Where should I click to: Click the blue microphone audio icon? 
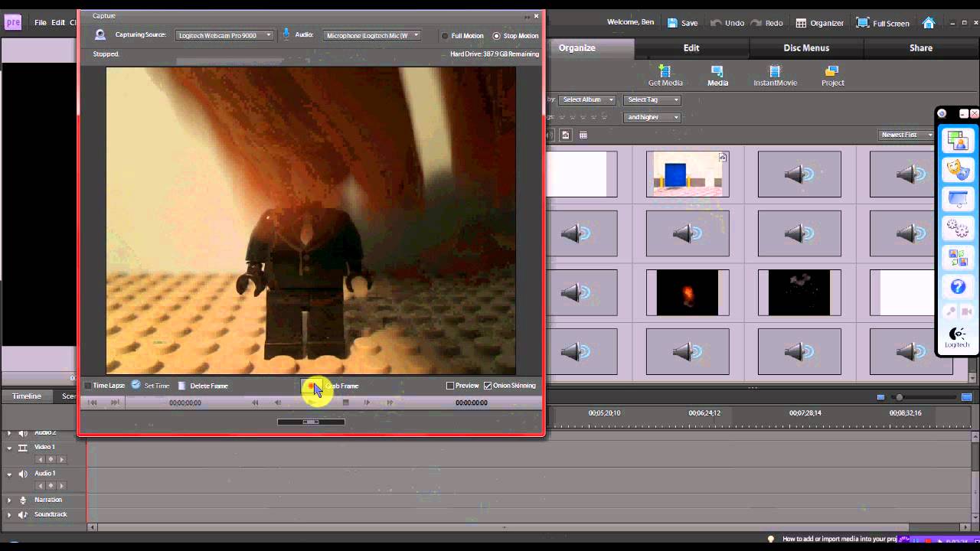286,34
